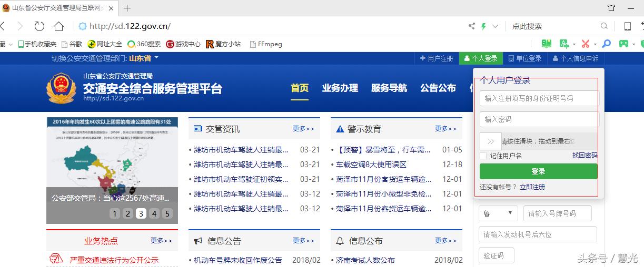Viewport: 644px width, 267px height.
Task: Open the 鲁 plate province dropdown
Action: tap(498, 213)
